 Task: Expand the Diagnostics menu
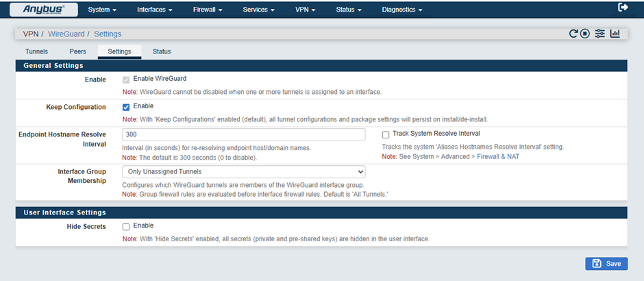pyautogui.click(x=401, y=10)
